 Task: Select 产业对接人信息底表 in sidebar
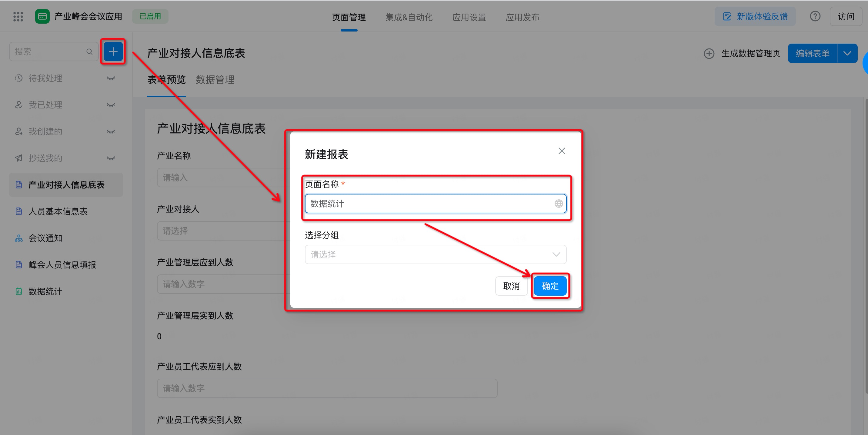click(x=66, y=184)
